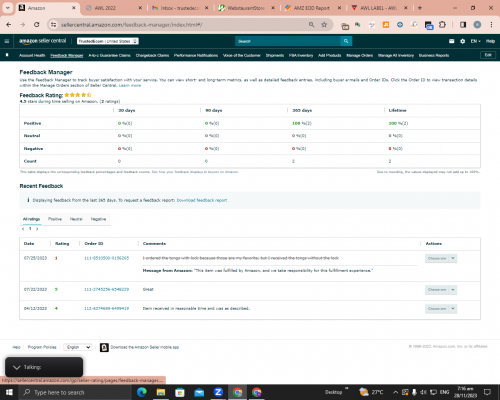Image resolution: width=500 pixels, height=400 pixels.
Task: Open Microsoft Edge from the taskbar
Action: click(142, 392)
